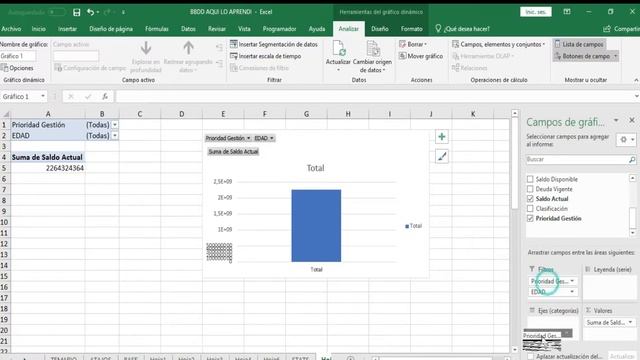The height and width of the screenshot is (360, 640).
Task: Uncheck the Prioridad Gestión field
Action: (530, 218)
